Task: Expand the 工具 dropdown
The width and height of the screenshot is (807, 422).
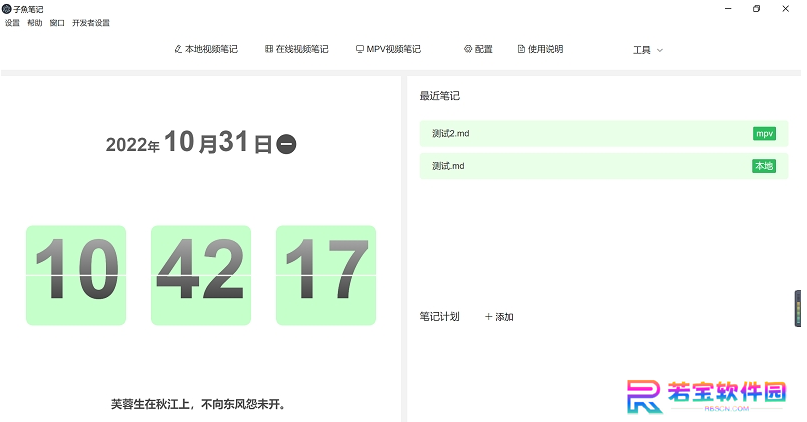Action: tap(647, 50)
